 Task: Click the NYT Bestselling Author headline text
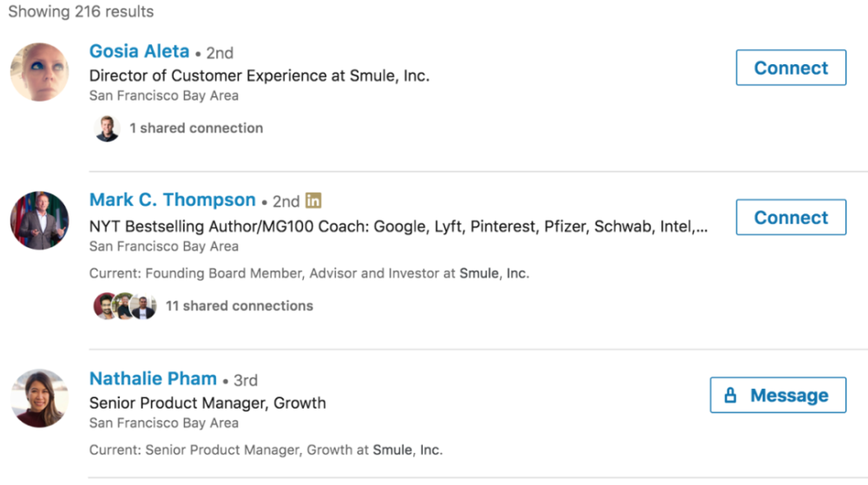pos(398,227)
